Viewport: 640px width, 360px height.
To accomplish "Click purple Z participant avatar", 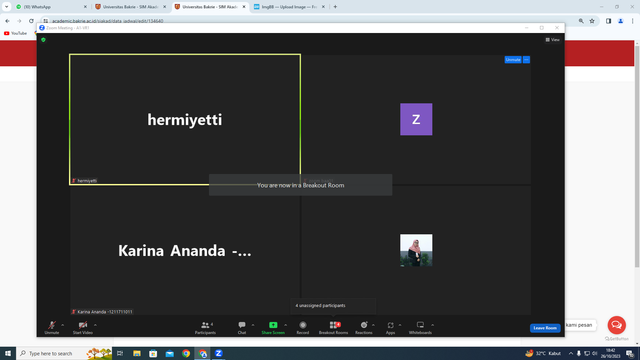I will [x=416, y=119].
